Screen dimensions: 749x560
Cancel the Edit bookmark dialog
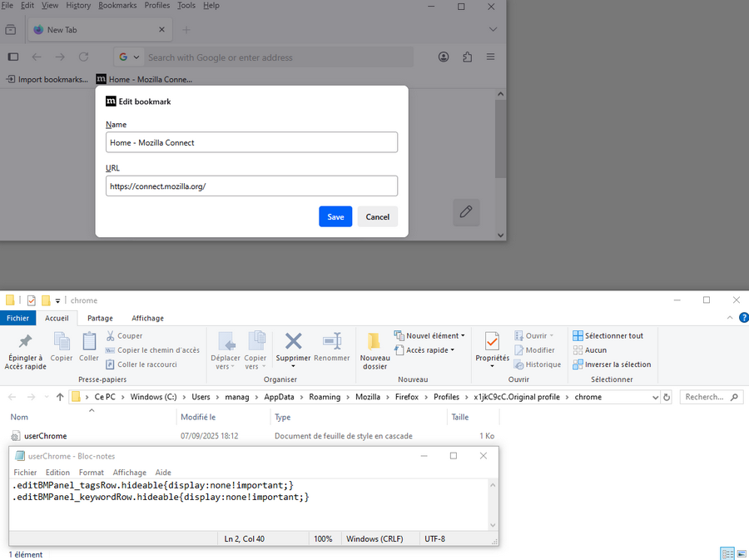click(377, 216)
